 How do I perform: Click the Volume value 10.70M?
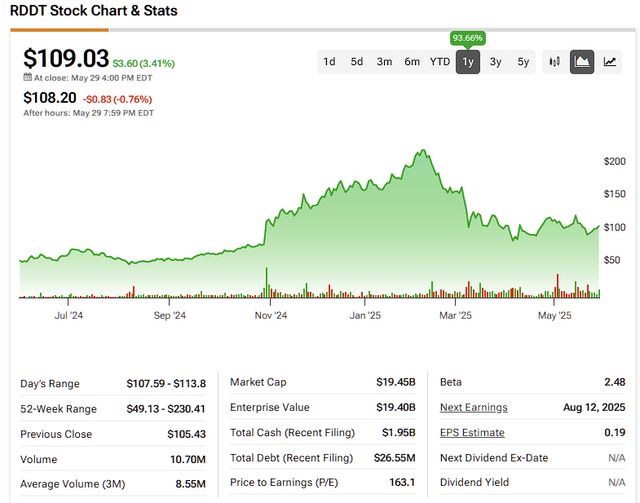pos(188,459)
